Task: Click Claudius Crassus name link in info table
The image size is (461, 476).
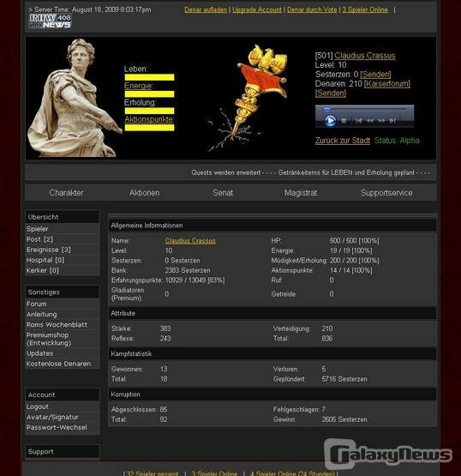Action: 190,241
